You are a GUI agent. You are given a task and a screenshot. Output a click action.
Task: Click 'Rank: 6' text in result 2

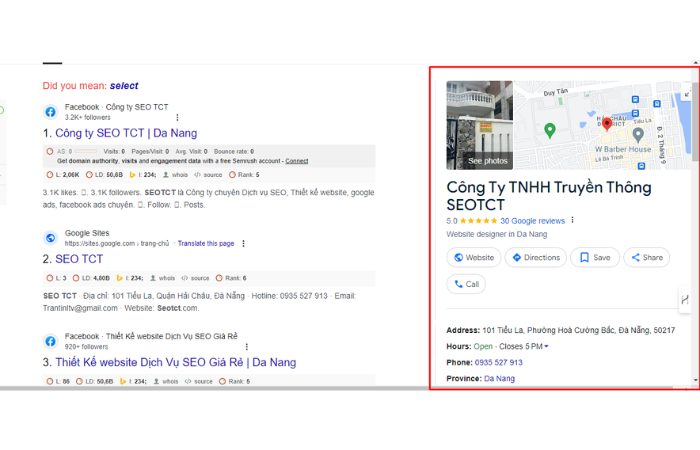coord(236,278)
